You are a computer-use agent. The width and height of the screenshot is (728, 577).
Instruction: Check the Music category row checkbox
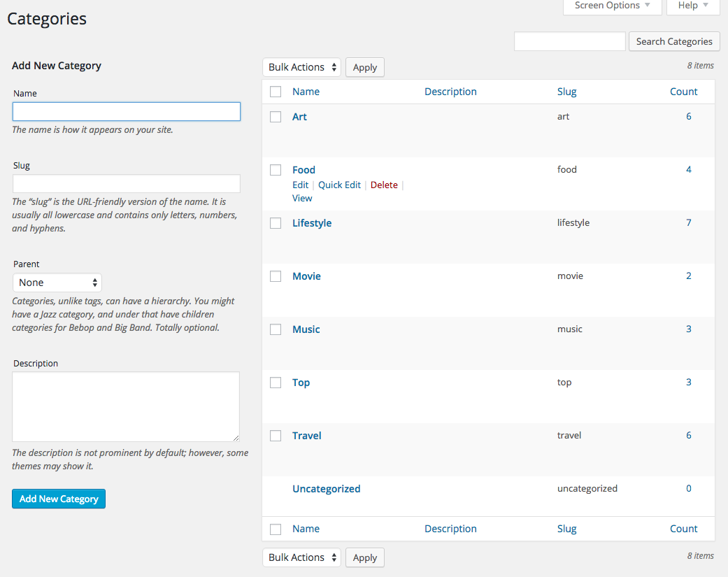pyautogui.click(x=276, y=329)
